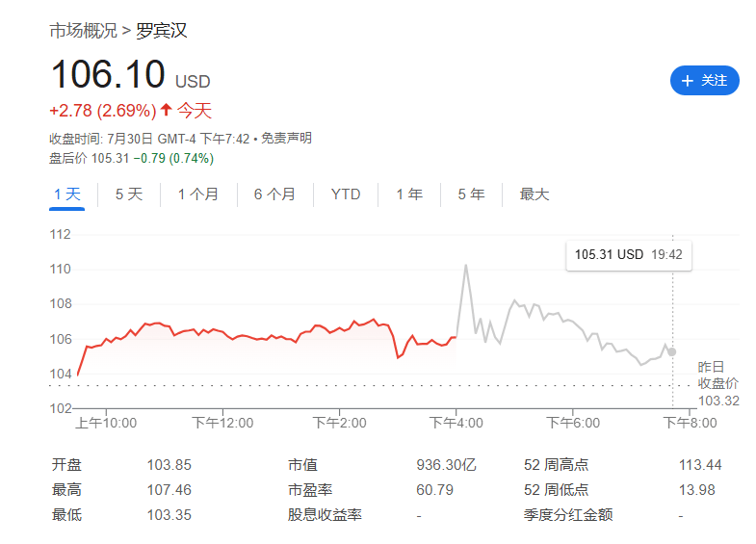The width and height of the screenshot is (756, 544).
Task: Click the 市值 936.30亿 value
Action: [x=446, y=465]
